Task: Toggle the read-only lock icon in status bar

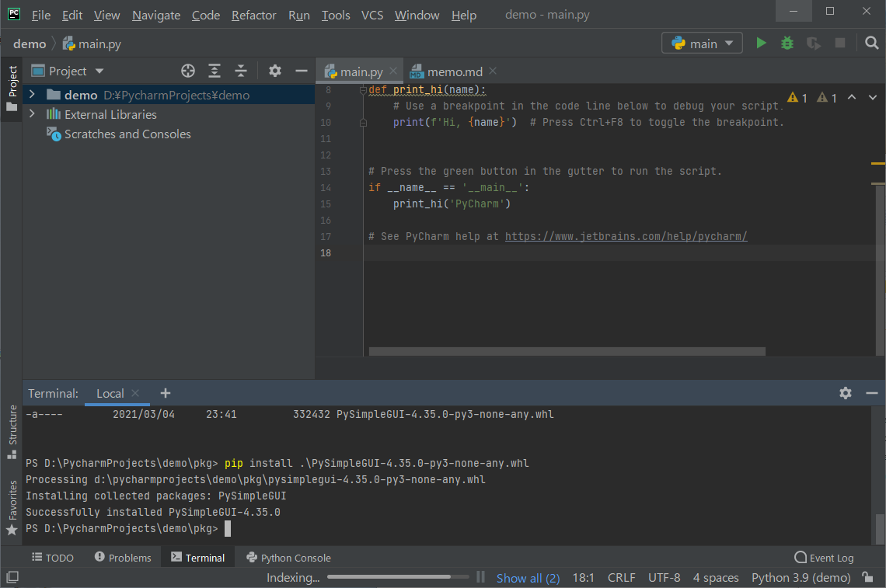Action: pyautogui.click(x=867, y=576)
